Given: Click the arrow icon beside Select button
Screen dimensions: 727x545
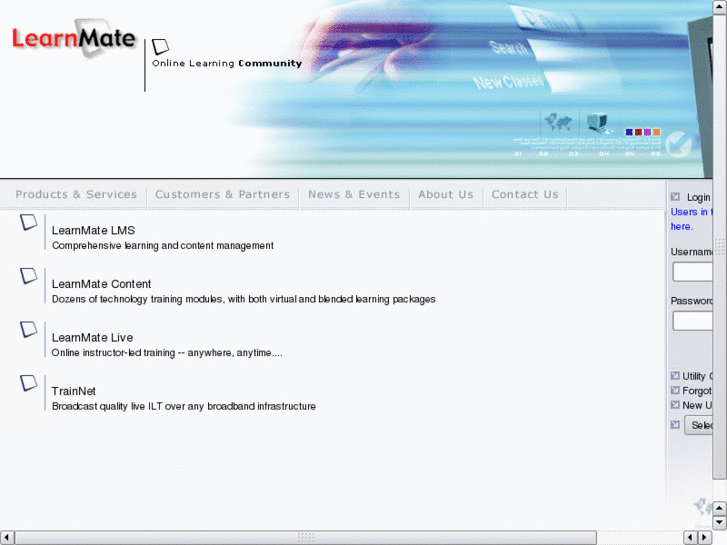Looking at the screenshot, I should click(675, 424).
